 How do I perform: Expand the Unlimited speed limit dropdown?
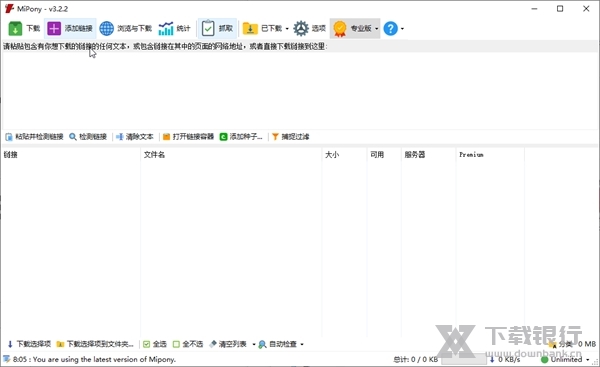tap(588, 360)
